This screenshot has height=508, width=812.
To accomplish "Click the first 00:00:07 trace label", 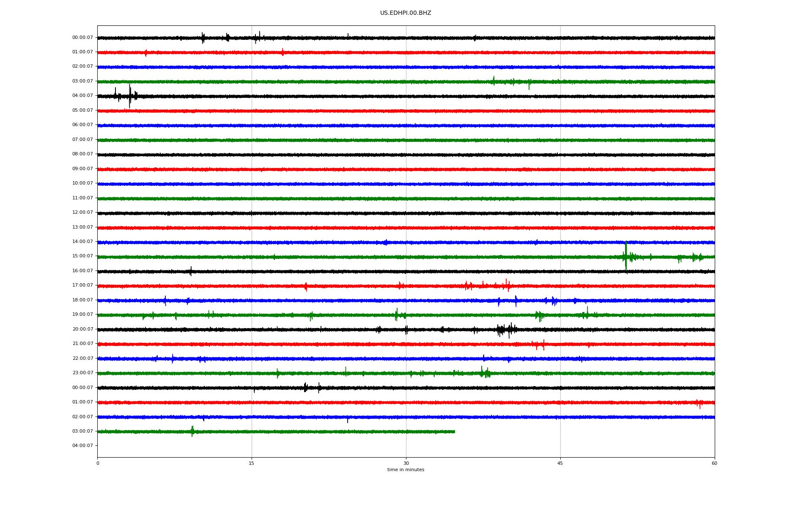I will 82,38.
